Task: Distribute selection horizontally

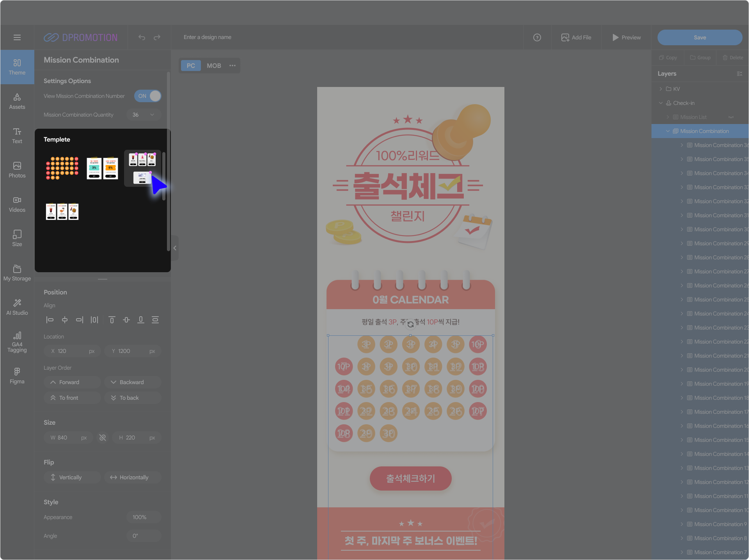Action: 94,320
